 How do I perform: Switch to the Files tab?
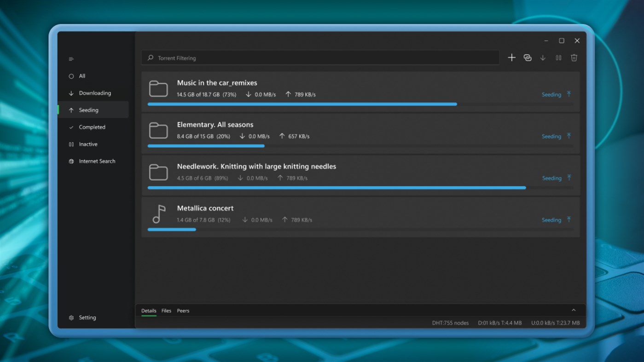coord(166,310)
